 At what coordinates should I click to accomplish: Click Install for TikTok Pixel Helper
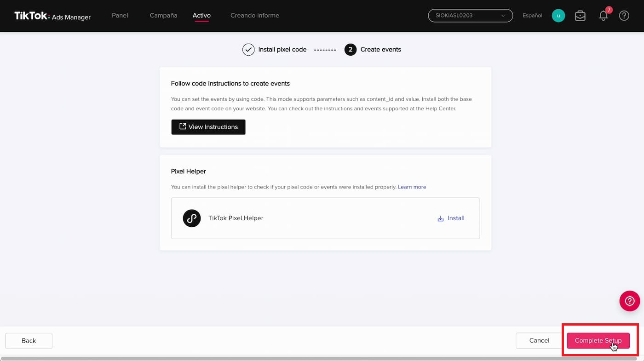pos(451,218)
